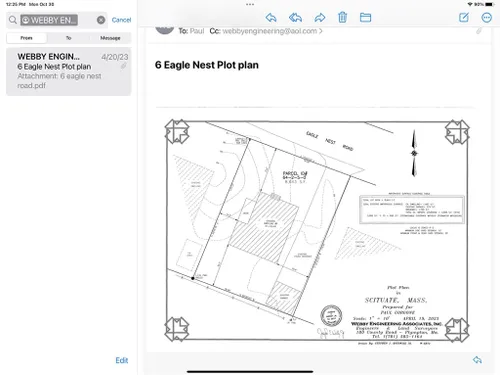Viewport: 500px width, 375px height.
Task: Select the Message search scope tab
Action: click(x=110, y=38)
